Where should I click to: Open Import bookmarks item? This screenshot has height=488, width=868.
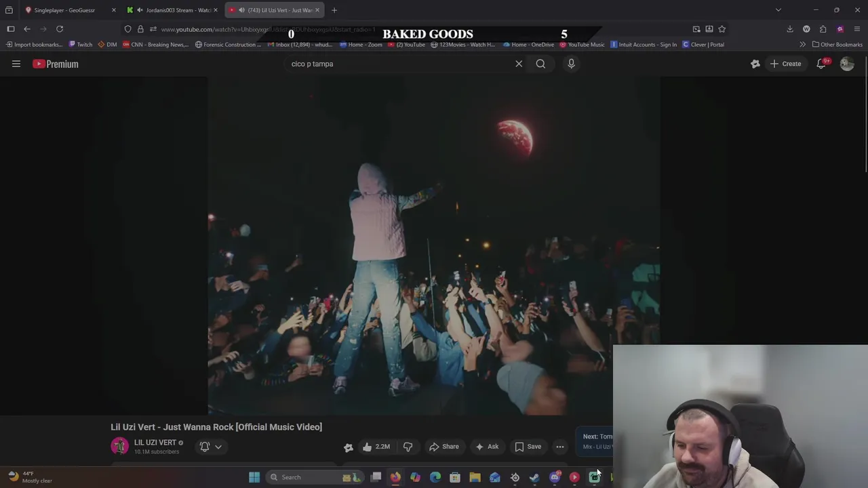[34, 45]
